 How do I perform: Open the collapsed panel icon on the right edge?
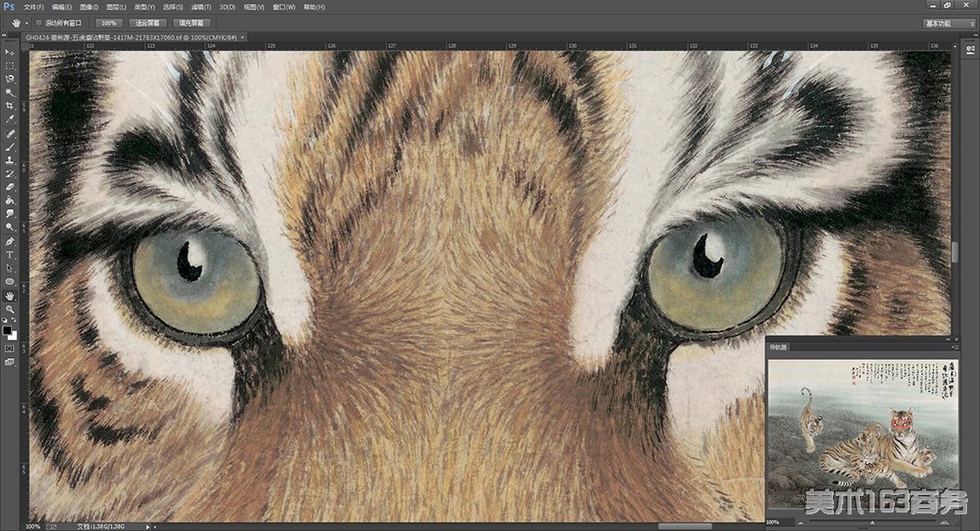pyautogui.click(x=970, y=49)
